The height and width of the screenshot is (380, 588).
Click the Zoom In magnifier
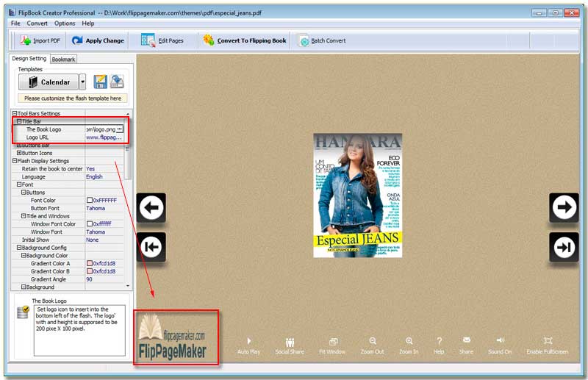click(409, 340)
